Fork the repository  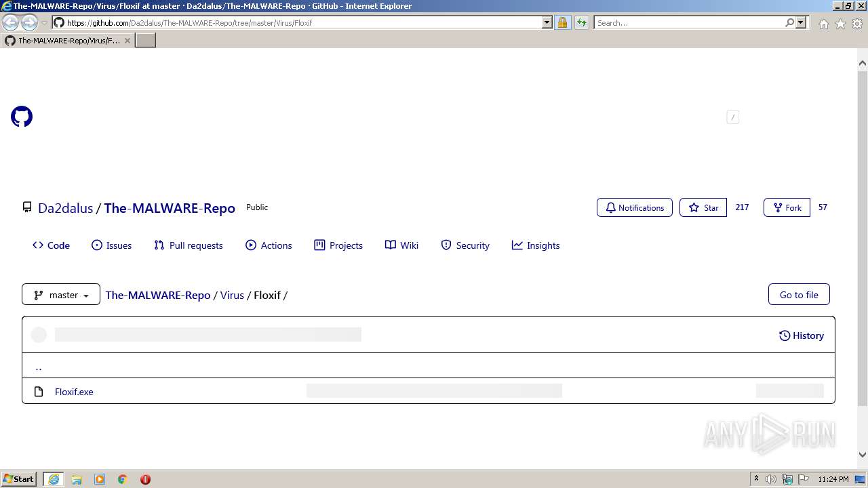(787, 207)
